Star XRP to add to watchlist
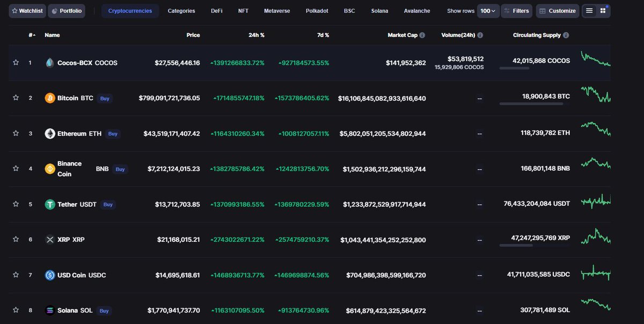This screenshot has height=324, width=644. pos(16,239)
